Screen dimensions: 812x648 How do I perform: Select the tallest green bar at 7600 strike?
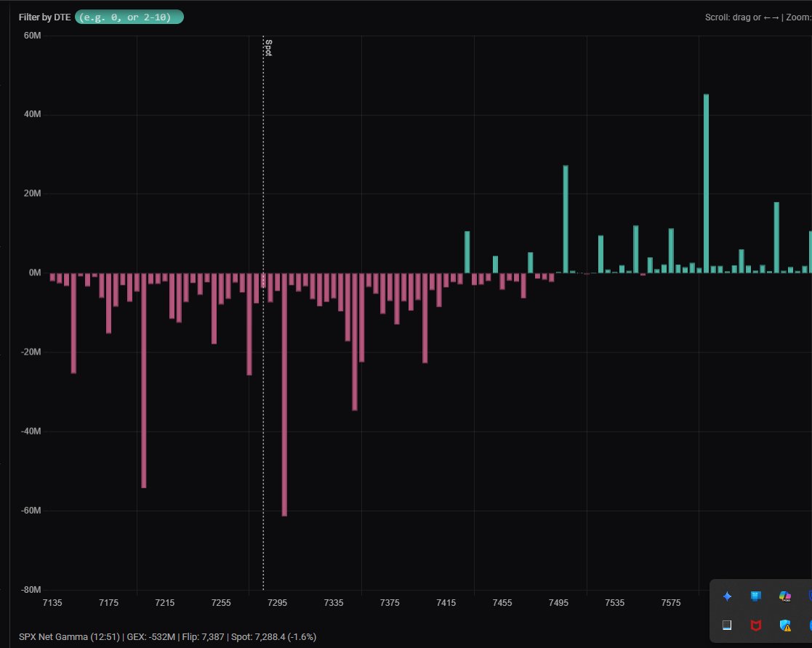pos(707,183)
